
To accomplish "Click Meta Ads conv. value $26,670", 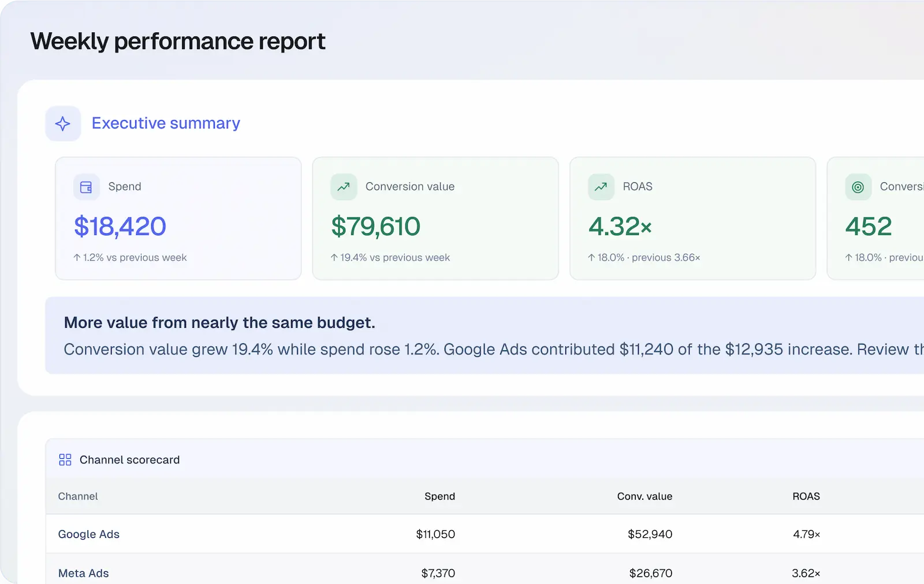I will pos(651,573).
